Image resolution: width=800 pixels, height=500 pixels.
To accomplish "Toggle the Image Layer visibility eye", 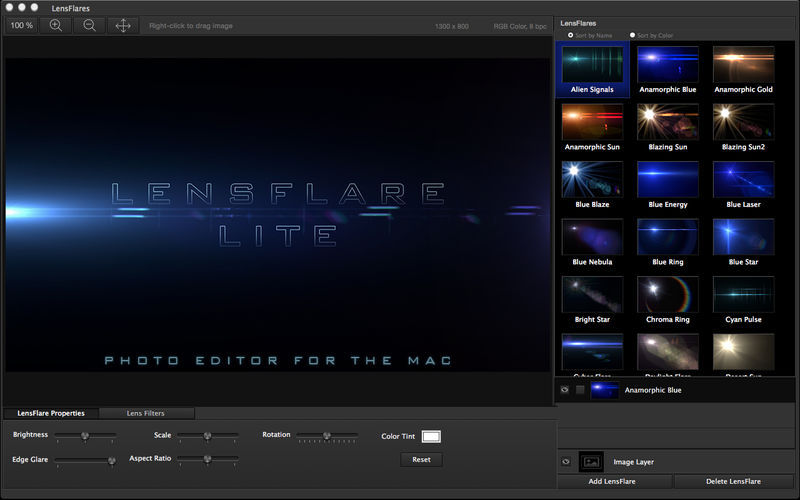I will pyautogui.click(x=565, y=462).
